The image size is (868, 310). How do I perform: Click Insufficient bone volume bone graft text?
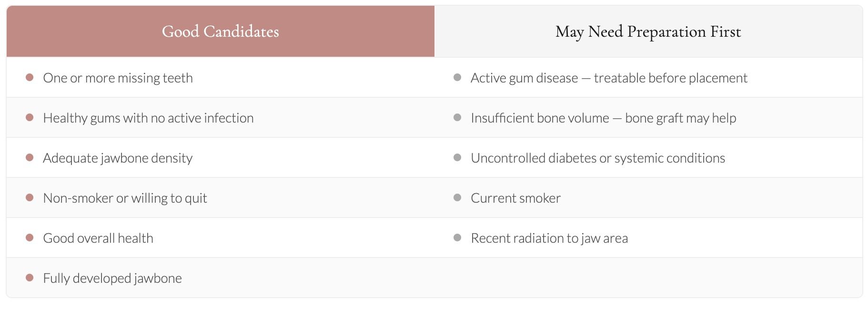coord(603,118)
